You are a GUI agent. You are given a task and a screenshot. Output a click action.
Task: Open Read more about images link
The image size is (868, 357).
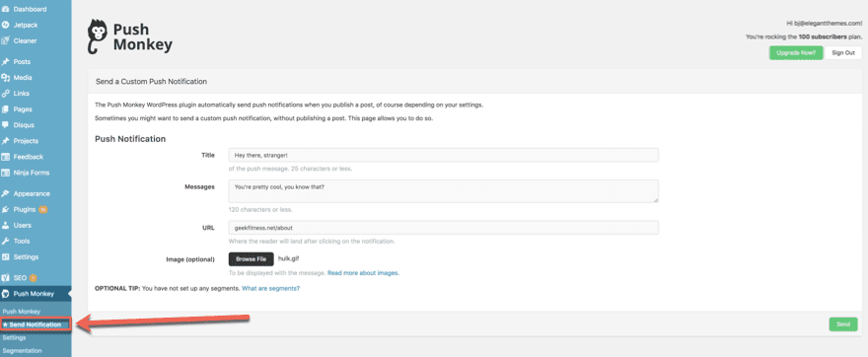(x=363, y=273)
